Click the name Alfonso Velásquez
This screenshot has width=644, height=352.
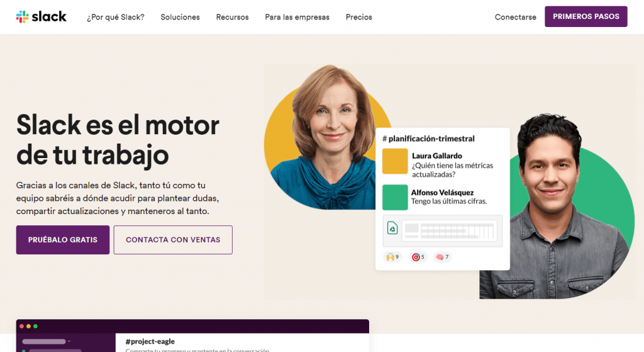pyautogui.click(x=442, y=193)
